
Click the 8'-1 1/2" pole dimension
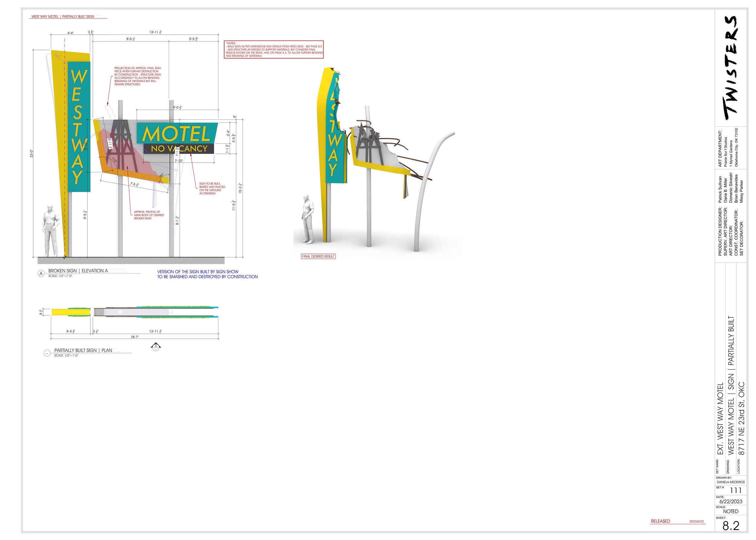click(177, 221)
